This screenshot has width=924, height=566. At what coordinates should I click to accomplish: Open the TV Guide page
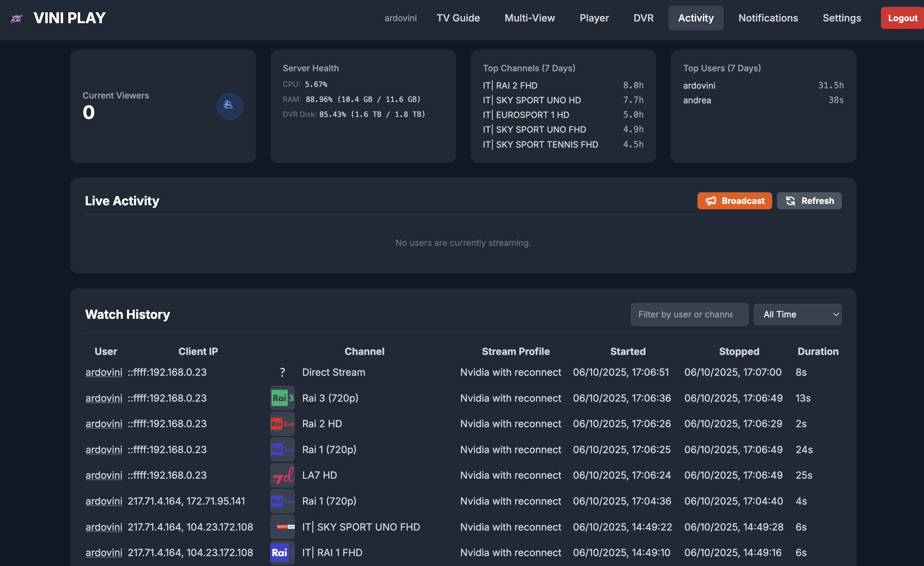458,18
